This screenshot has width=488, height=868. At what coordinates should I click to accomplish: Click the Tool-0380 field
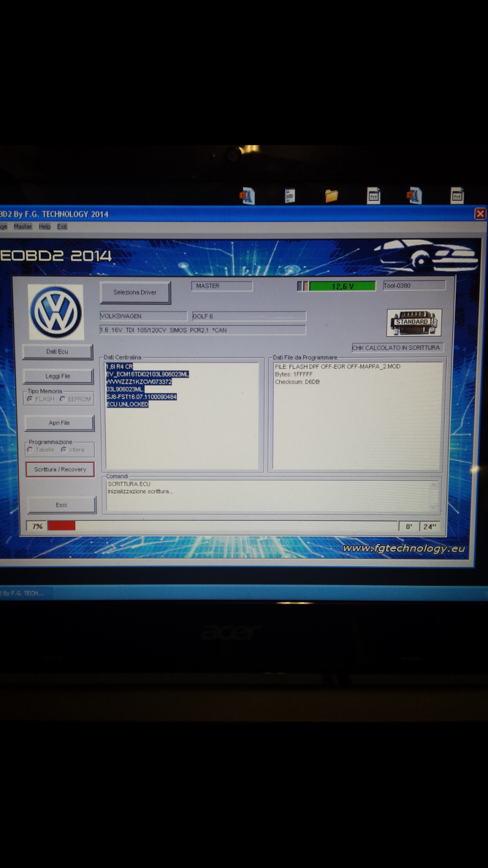tap(414, 285)
